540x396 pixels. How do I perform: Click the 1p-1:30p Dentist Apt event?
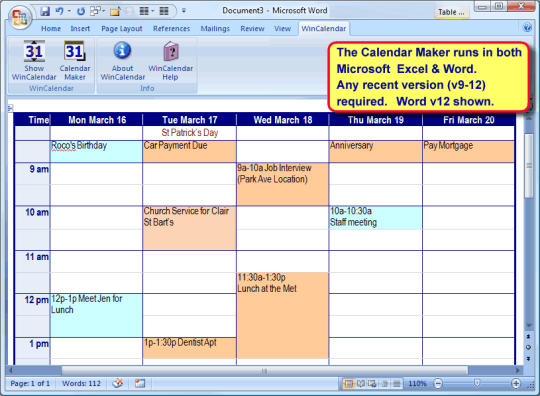189,348
